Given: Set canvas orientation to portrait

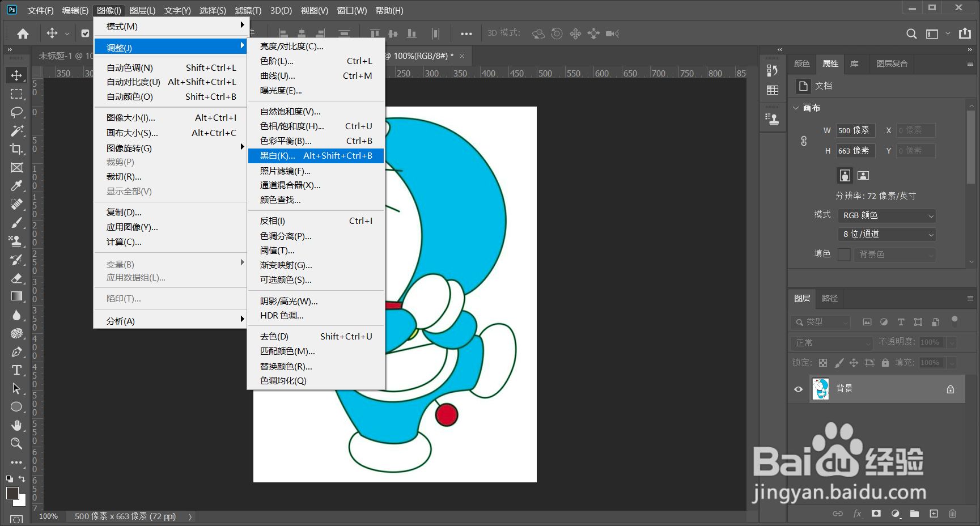Looking at the screenshot, I should click(x=845, y=176).
